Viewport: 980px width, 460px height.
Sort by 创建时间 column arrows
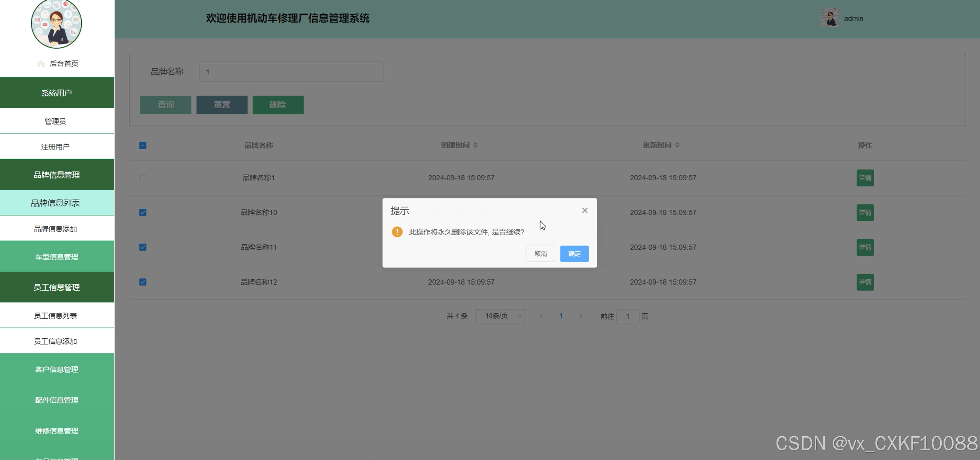475,145
